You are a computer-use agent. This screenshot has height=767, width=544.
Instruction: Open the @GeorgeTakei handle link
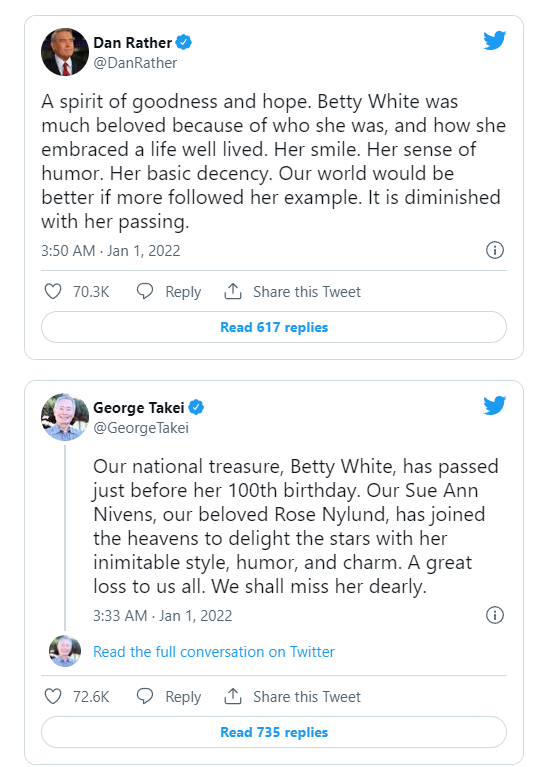click(141, 428)
